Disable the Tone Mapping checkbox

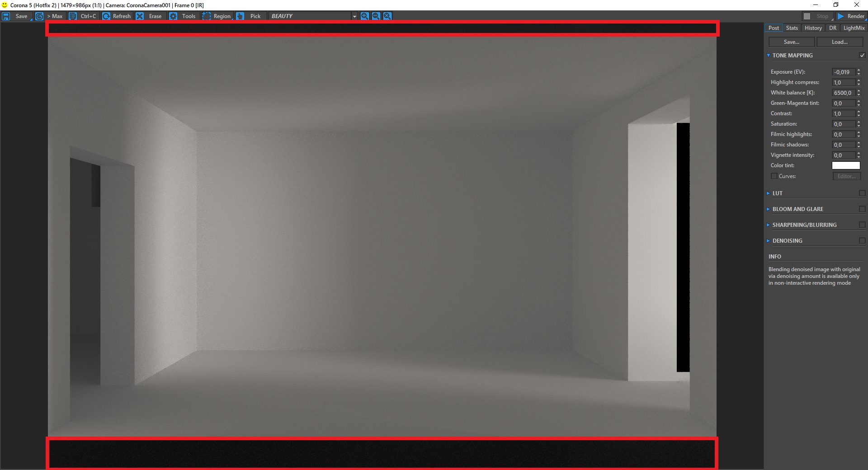862,55
